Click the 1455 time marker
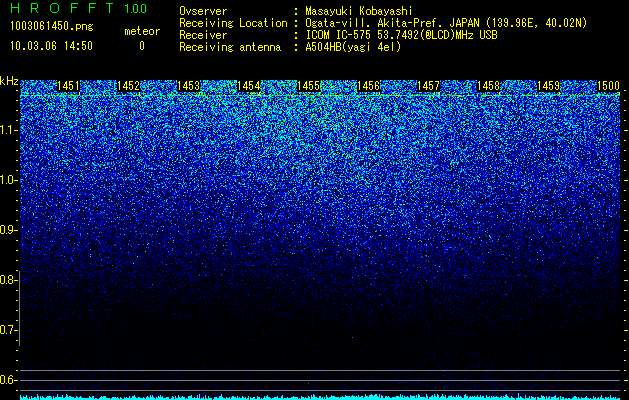The image size is (629, 400). coord(308,86)
